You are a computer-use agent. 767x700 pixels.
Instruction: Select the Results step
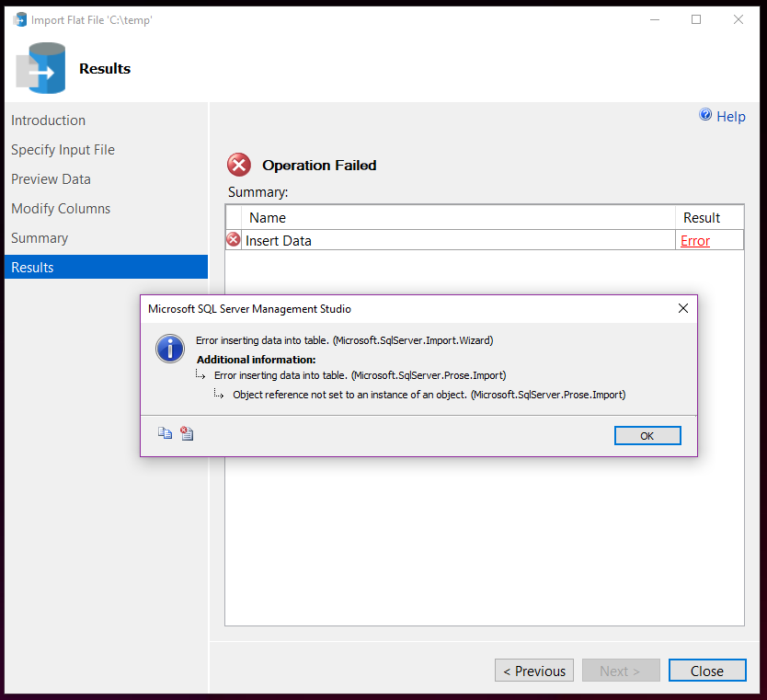106,267
